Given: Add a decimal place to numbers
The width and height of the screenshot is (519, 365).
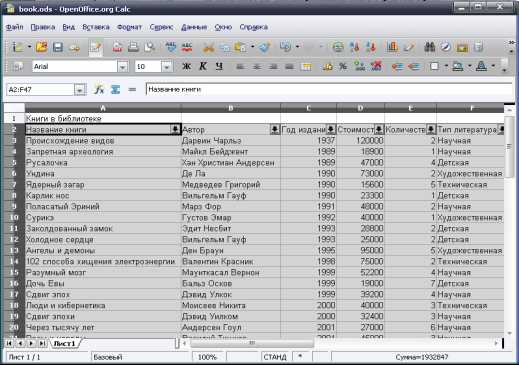Looking at the screenshot, I should [x=360, y=66].
